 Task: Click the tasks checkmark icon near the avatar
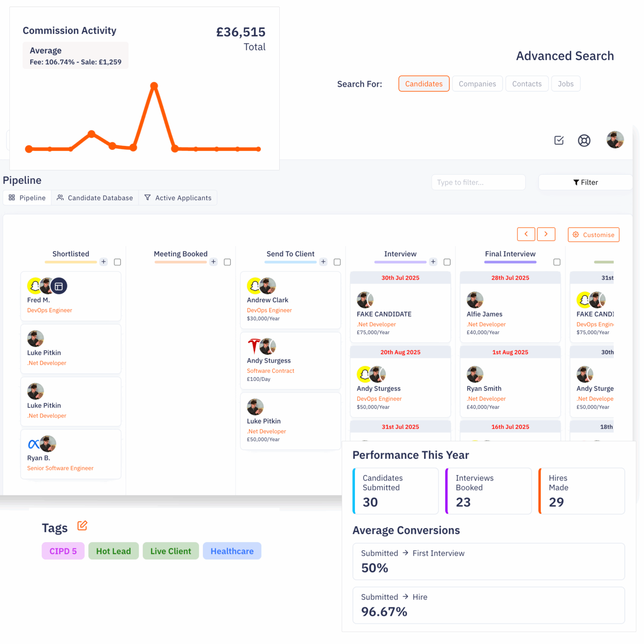point(559,140)
